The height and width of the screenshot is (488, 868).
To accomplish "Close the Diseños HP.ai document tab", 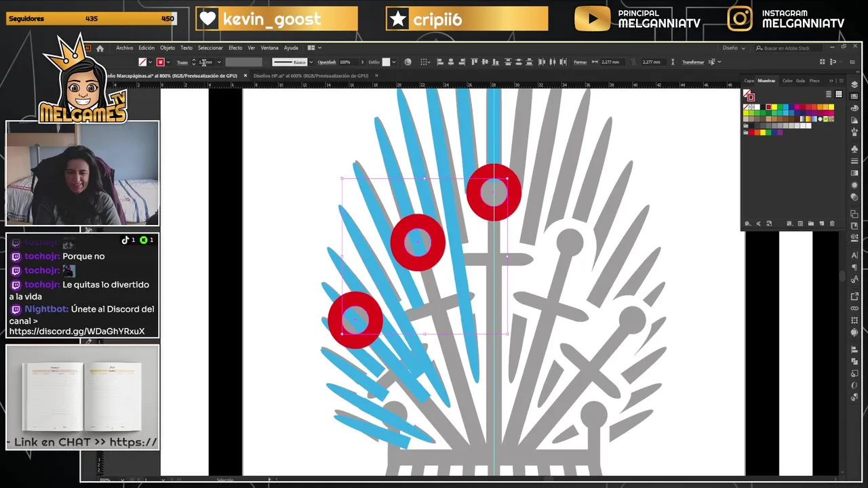I will coord(376,76).
